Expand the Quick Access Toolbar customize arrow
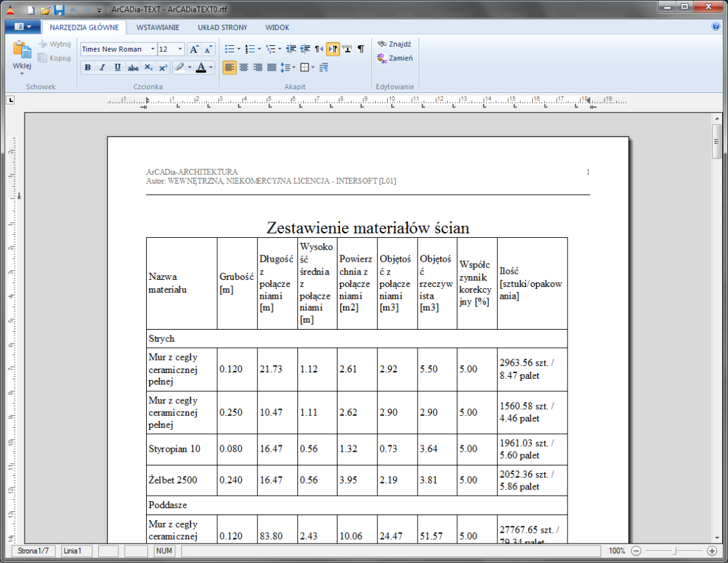This screenshot has width=728, height=563. 99,10
